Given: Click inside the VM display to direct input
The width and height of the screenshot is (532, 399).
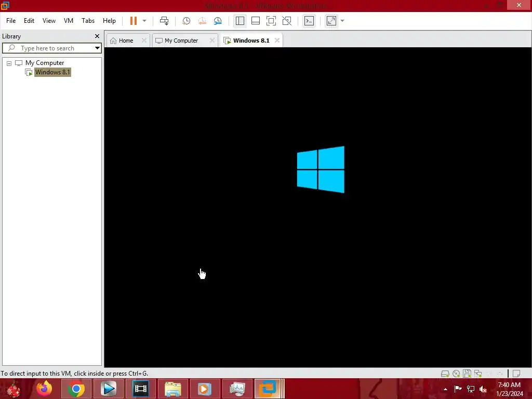Looking at the screenshot, I should [318, 207].
